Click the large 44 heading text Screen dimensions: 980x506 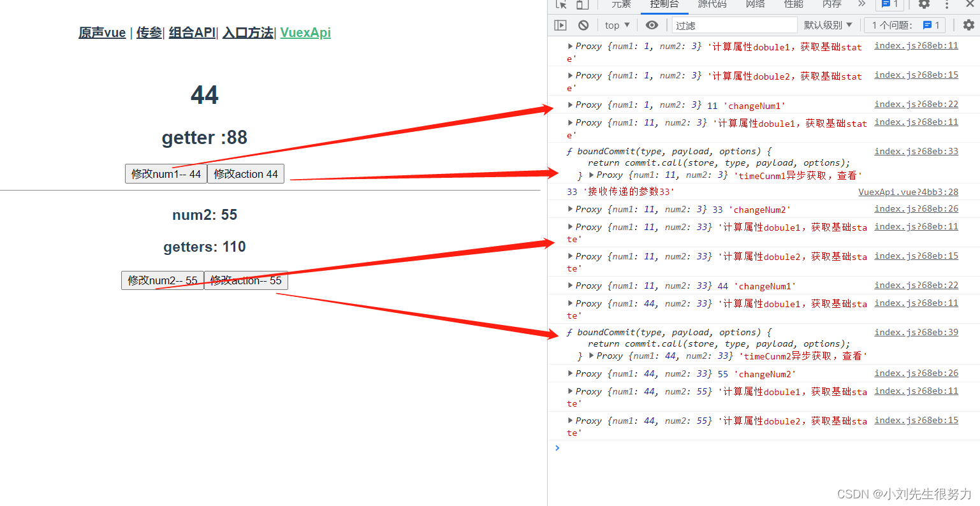[x=205, y=95]
